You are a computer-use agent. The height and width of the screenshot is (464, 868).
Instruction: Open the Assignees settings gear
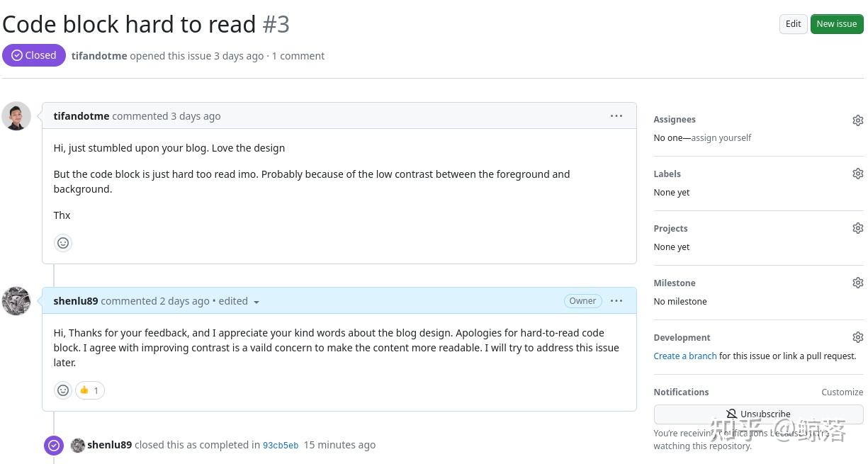[858, 120]
